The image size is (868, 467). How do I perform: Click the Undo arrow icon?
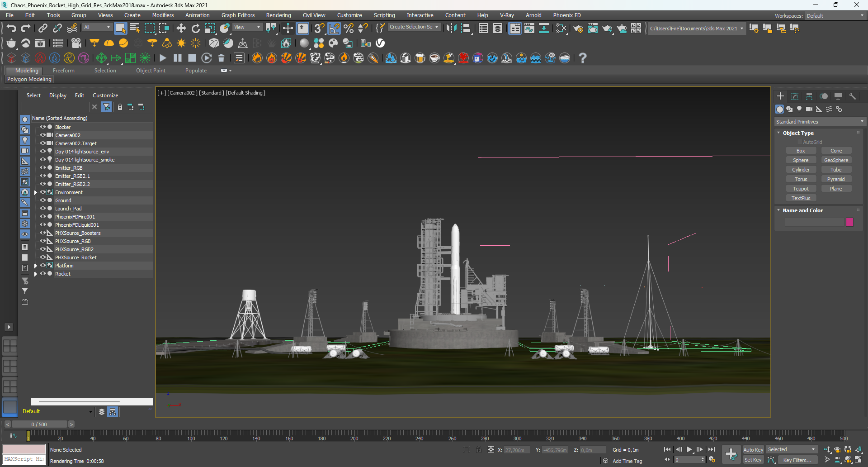11,29
